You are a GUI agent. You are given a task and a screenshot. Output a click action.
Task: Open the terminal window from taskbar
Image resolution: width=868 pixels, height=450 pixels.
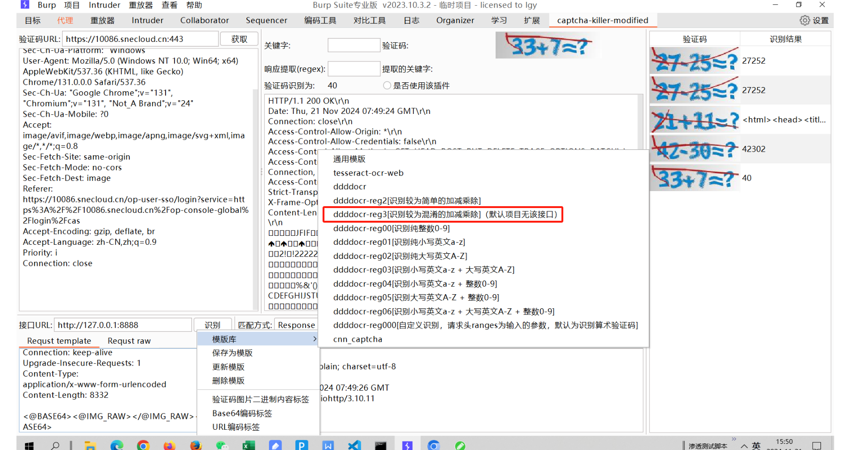pos(381,445)
